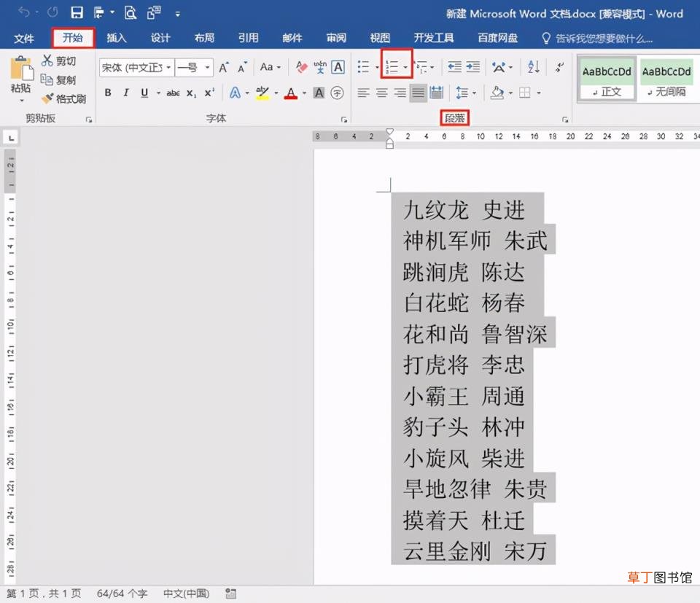Screen dimensions: 700x603
Task: Cut the selected text (剪切)
Action: pyautogui.click(x=59, y=61)
